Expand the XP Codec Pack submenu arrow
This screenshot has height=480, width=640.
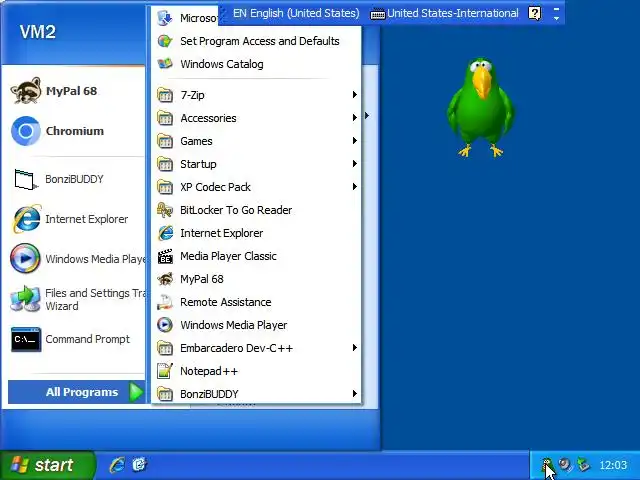point(355,187)
